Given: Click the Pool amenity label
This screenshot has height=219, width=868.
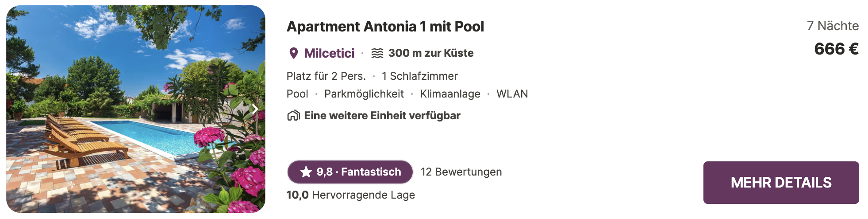Looking at the screenshot, I should 297,94.
